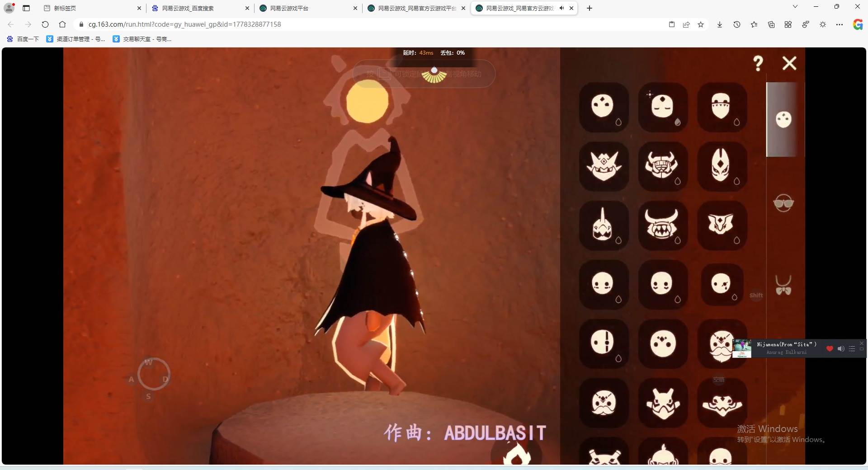Tap the flame candle icon at bottom
This screenshot has width=868, height=470.
pyautogui.click(x=517, y=453)
